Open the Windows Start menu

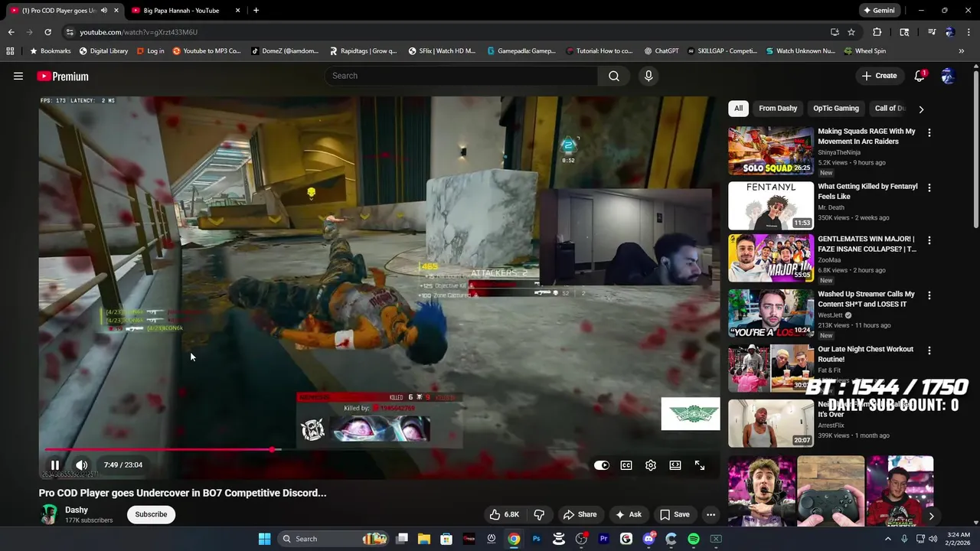pos(264,539)
